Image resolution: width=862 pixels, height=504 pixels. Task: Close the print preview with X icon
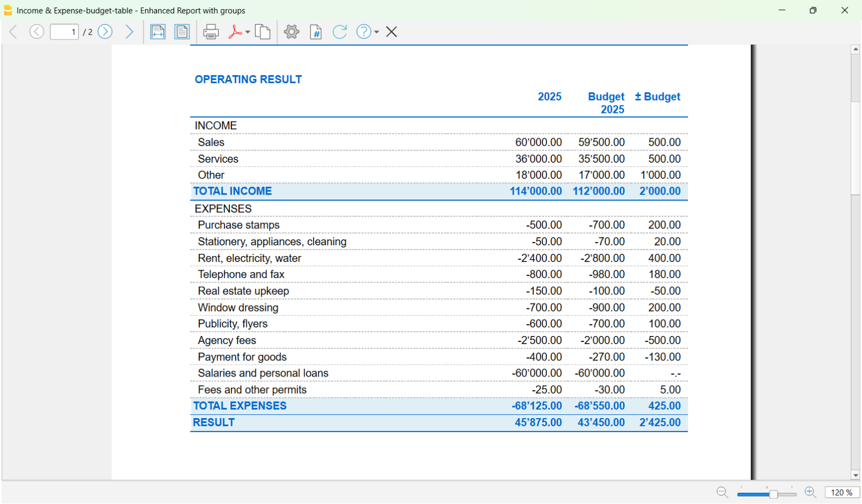[x=392, y=32]
